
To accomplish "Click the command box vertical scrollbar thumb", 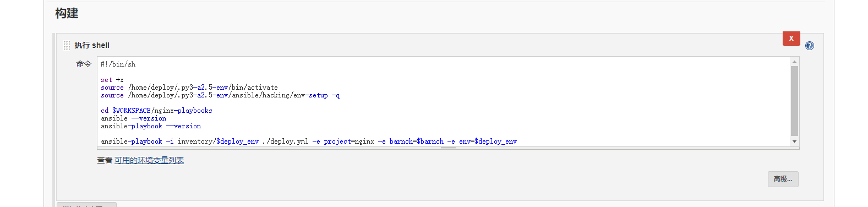I will [x=794, y=101].
